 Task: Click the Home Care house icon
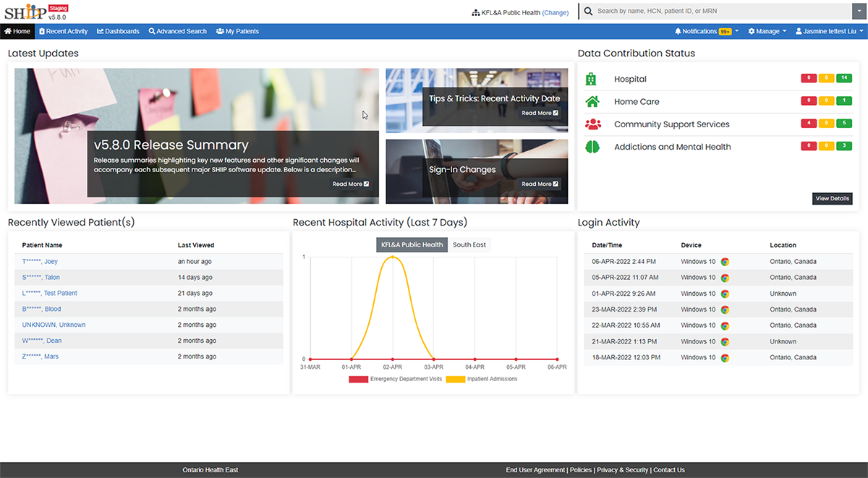point(592,101)
